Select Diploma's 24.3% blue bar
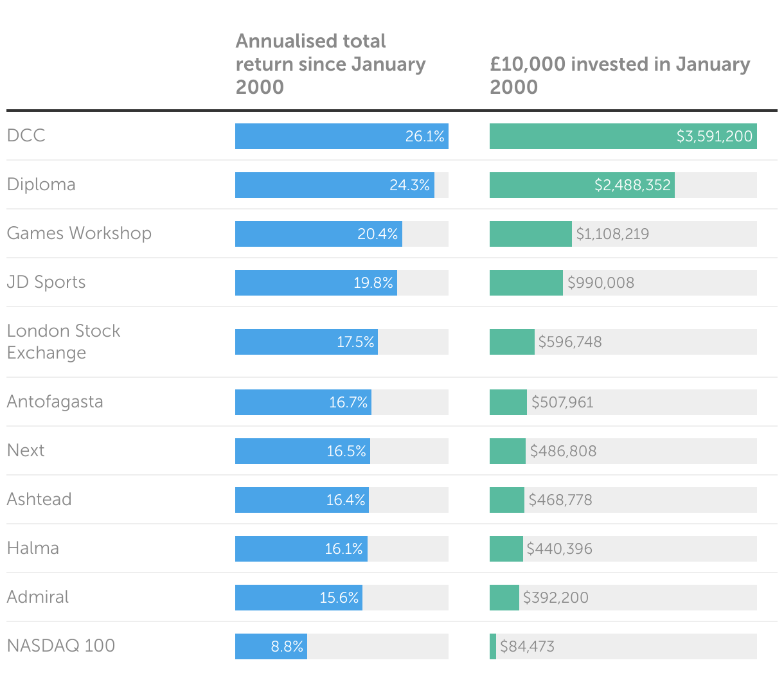Image resolution: width=784 pixels, height=676 pixels. click(334, 185)
